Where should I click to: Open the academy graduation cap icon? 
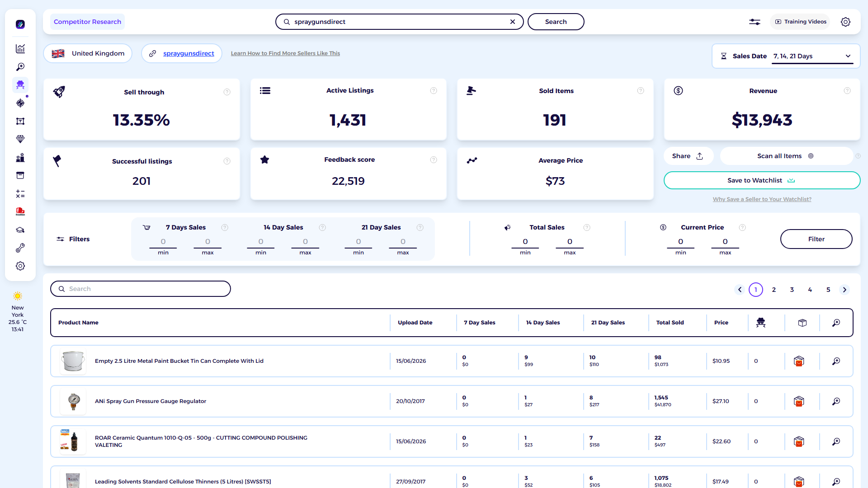(x=20, y=230)
